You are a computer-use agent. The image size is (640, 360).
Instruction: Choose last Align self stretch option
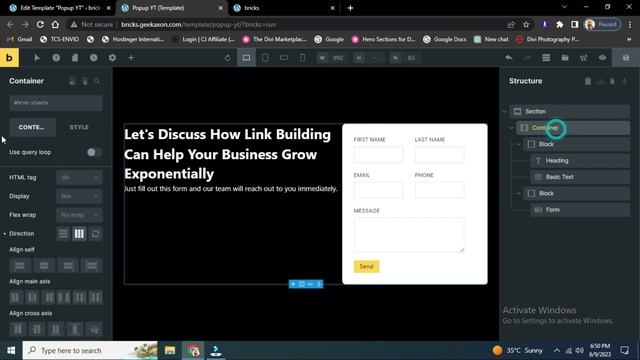coord(92,266)
